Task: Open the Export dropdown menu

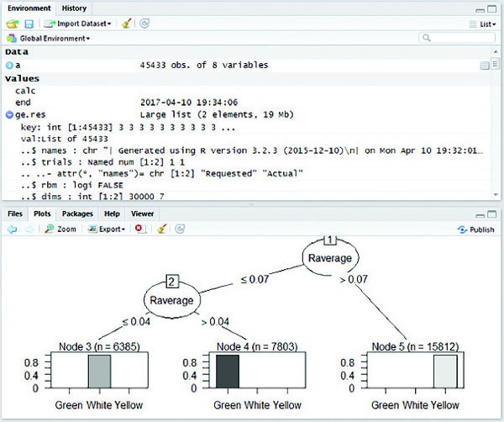Action: pos(105,229)
